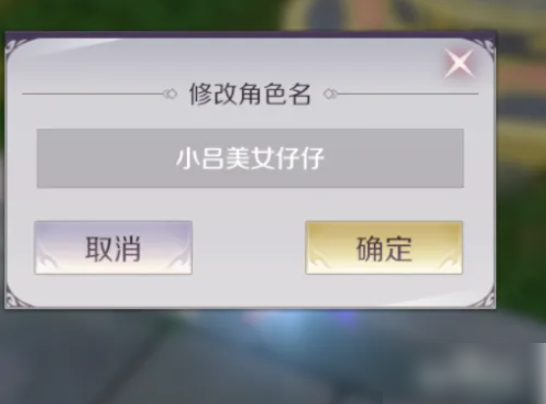Image resolution: width=546 pixels, height=404 pixels.
Task: Focus the character name input field
Action: [250, 158]
